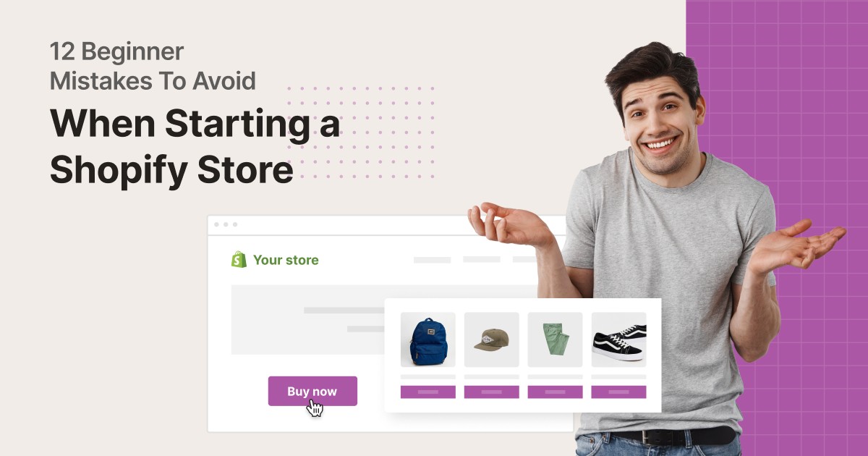Image resolution: width=868 pixels, height=456 pixels.
Task: Select the black sneaker product image
Action: click(x=618, y=340)
